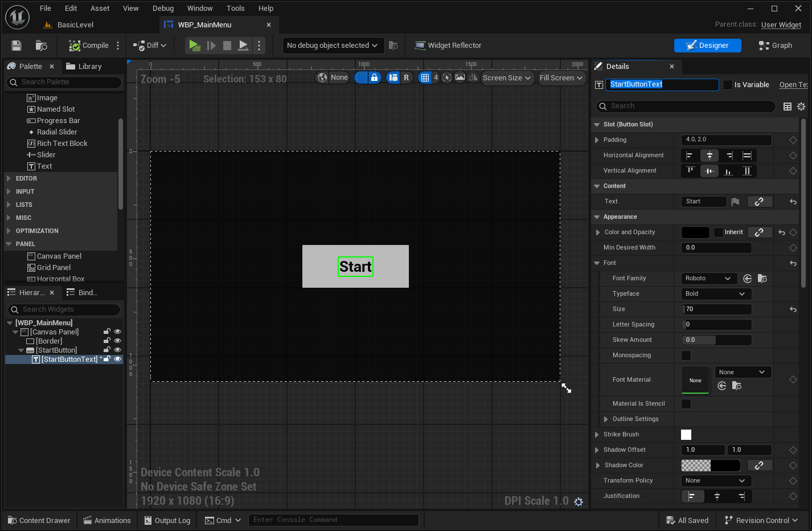
Task: Open the Fill Screen dropdown
Action: [561, 78]
